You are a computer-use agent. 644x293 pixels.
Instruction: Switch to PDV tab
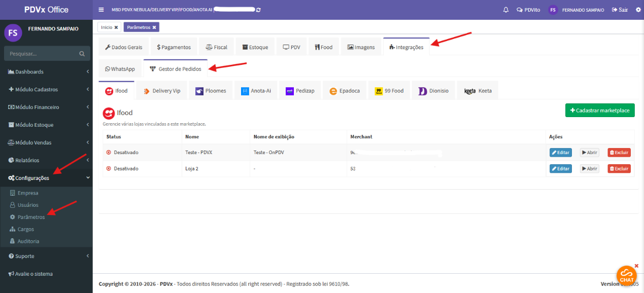coord(292,47)
